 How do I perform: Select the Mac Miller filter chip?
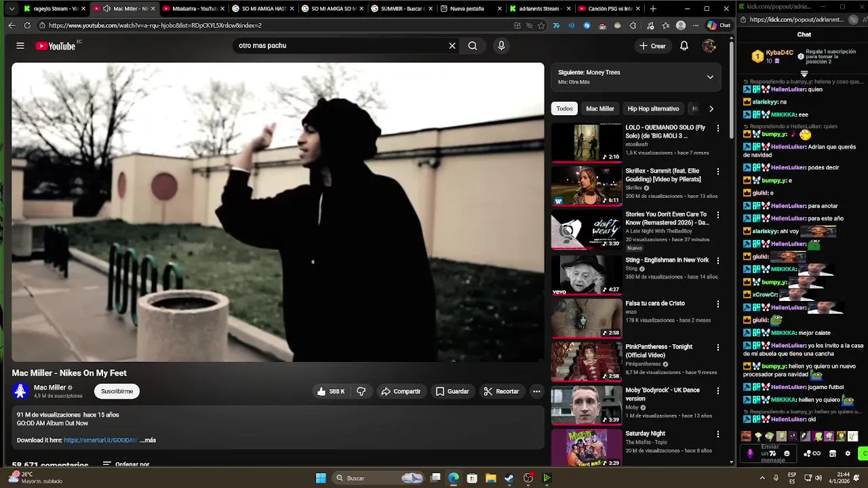click(600, 108)
